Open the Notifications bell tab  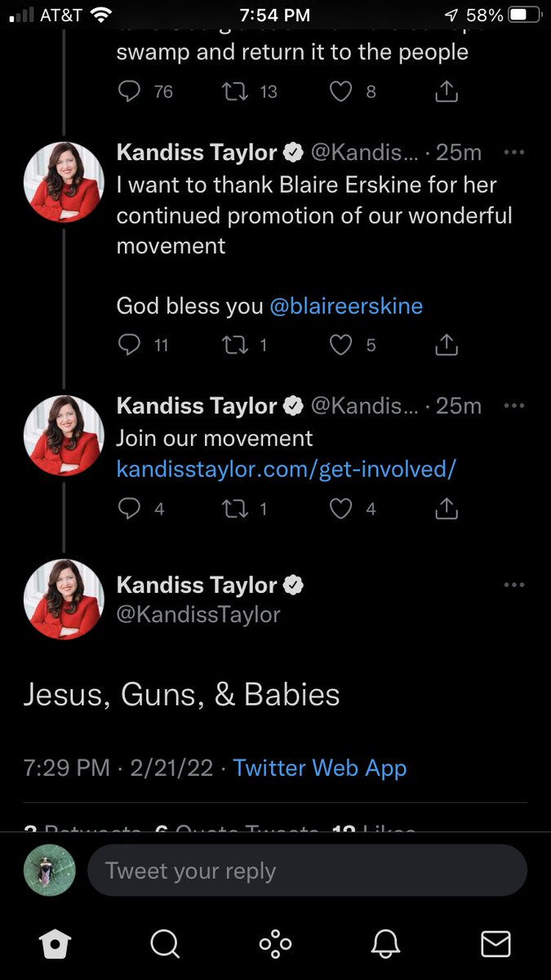385,944
